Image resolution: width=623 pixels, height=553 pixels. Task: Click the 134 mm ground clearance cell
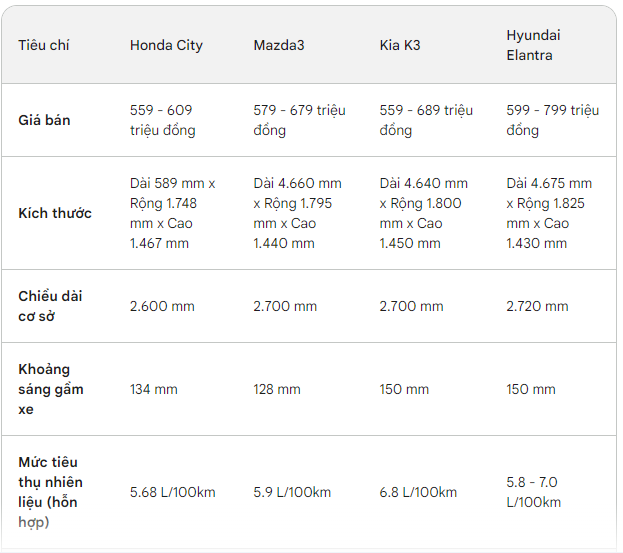[x=153, y=389]
